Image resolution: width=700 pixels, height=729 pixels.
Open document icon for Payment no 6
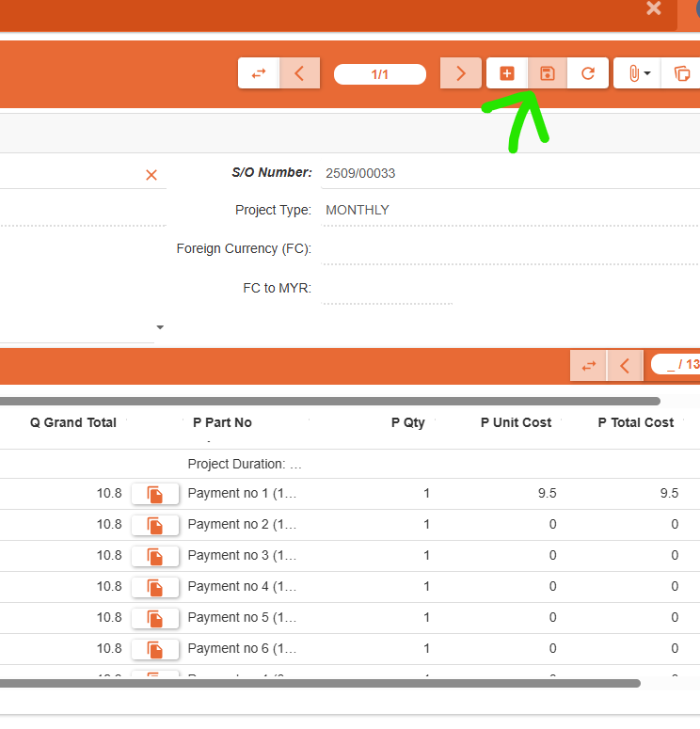pyautogui.click(x=155, y=649)
